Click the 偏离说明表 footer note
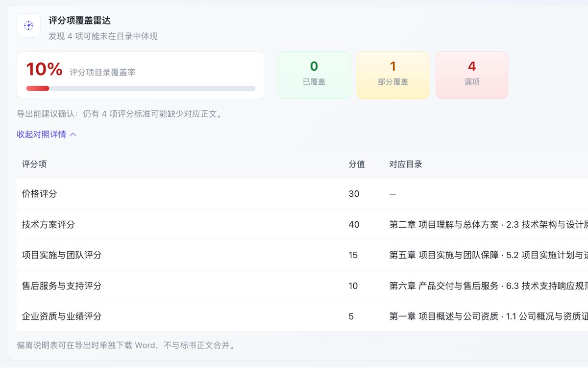 [127, 345]
